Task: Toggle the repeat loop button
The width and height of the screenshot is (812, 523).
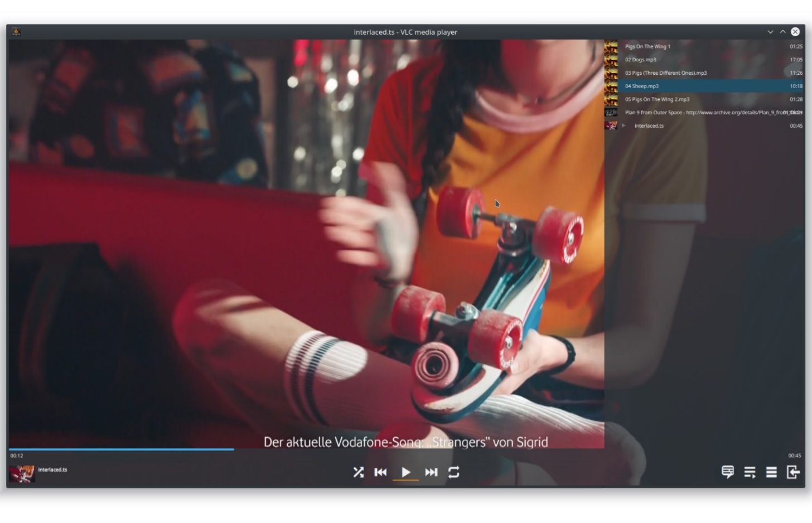Action: pos(454,472)
